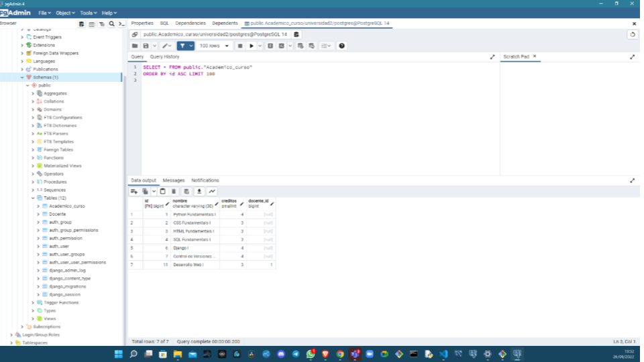Click the Delete row trash icon
Screen dimensions: 644x362
click(174, 191)
